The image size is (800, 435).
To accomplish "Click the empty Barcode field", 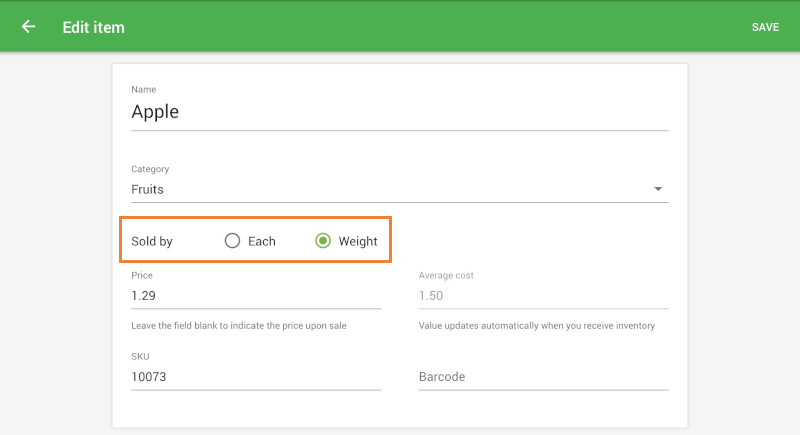I will click(542, 377).
